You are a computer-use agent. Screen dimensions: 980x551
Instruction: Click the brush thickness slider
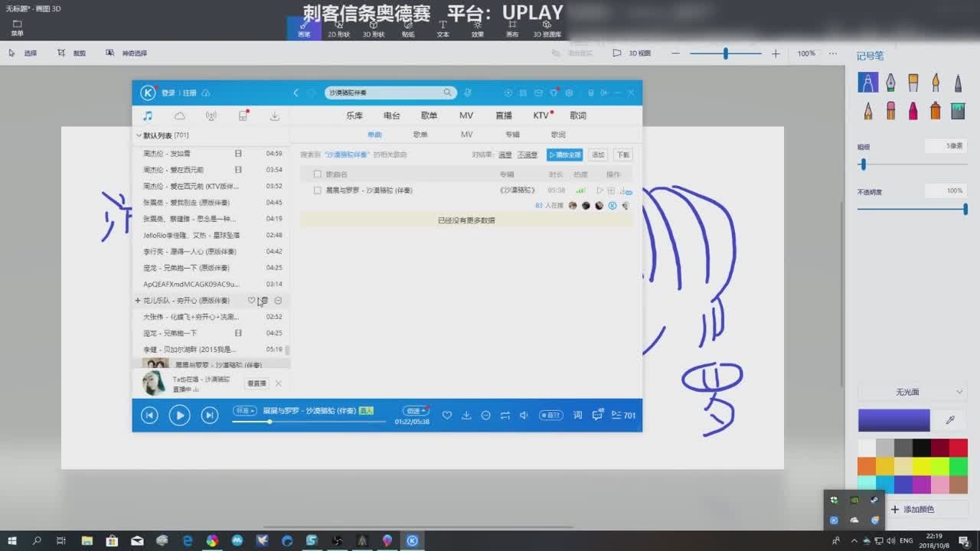pyautogui.click(x=911, y=165)
